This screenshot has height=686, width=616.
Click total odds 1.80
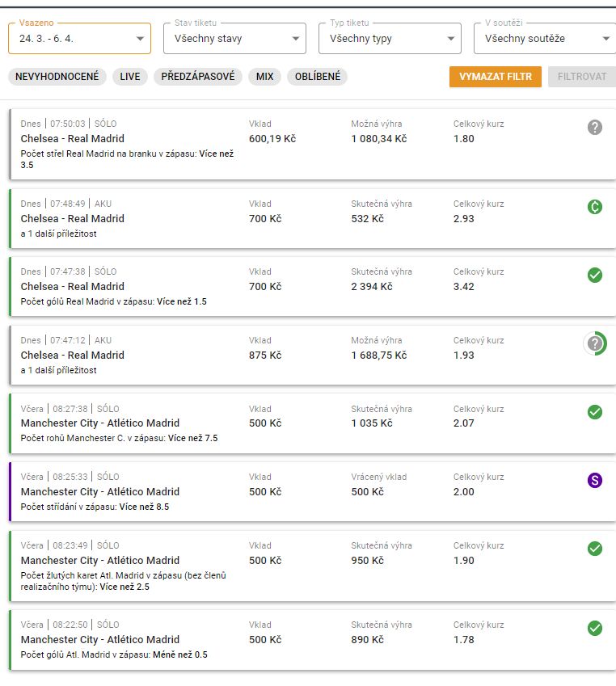(464, 139)
